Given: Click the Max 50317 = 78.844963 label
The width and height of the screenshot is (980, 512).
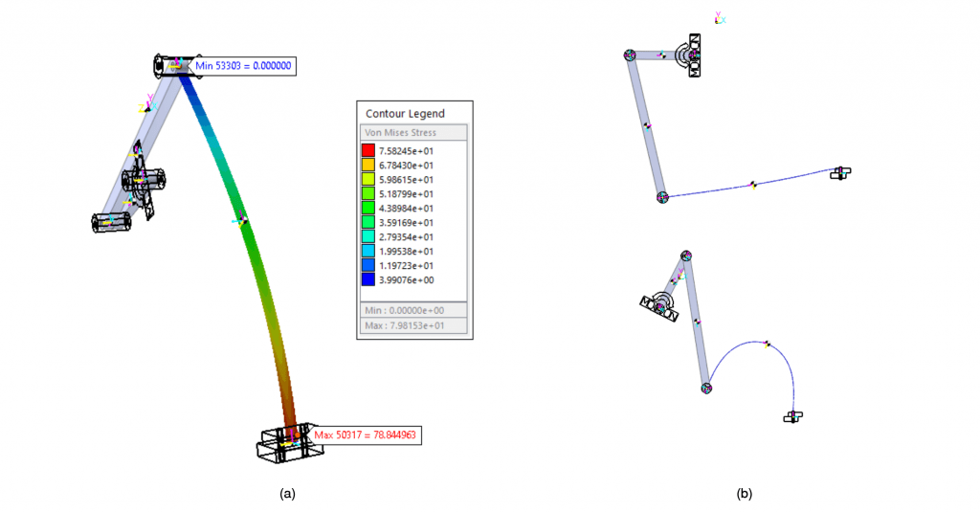Looking at the screenshot, I should click(x=365, y=435).
